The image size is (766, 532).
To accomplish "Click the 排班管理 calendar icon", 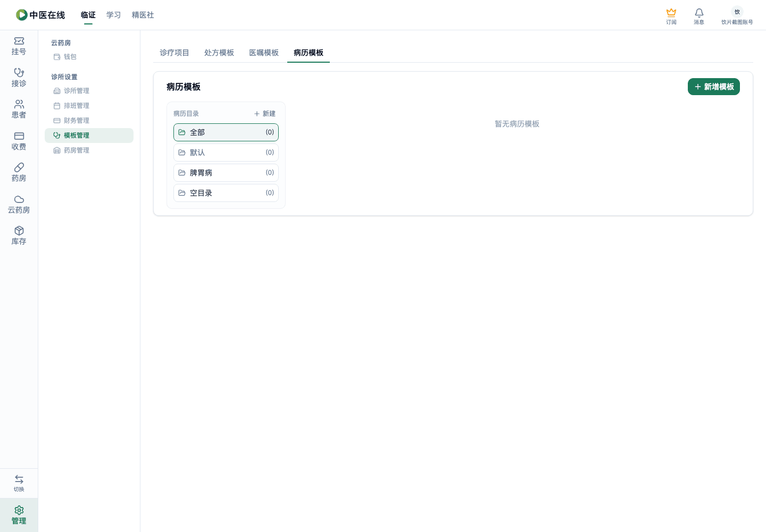I will (57, 106).
